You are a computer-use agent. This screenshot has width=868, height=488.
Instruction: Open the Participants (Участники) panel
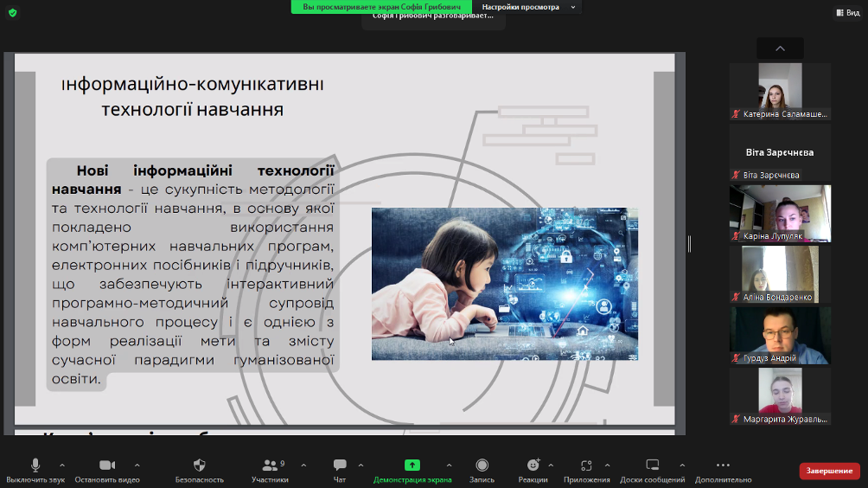pyautogui.click(x=270, y=466)
